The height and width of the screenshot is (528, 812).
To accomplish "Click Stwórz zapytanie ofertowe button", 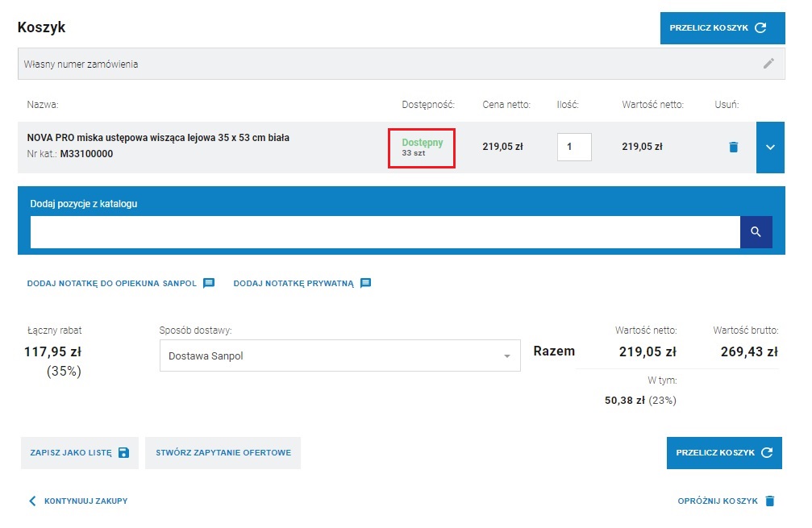I will pyautogui.click(x=223, y=453).
